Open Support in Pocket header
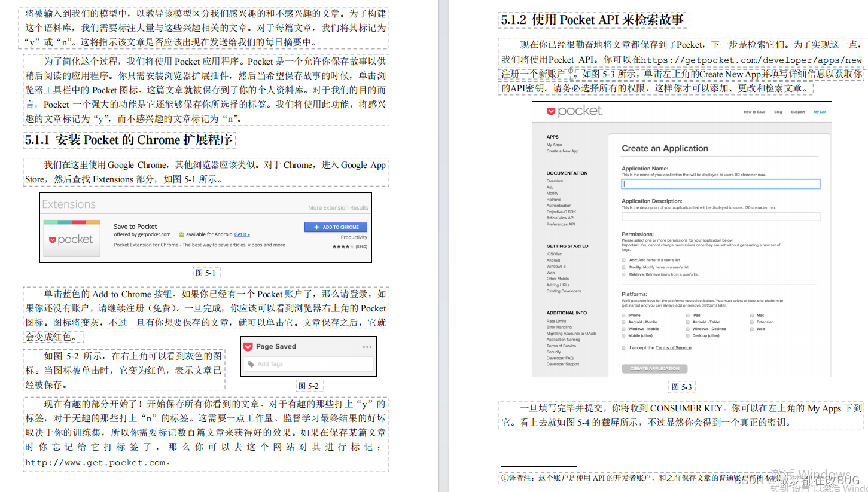Screen dimensions: 868x492 coord(798,112)
